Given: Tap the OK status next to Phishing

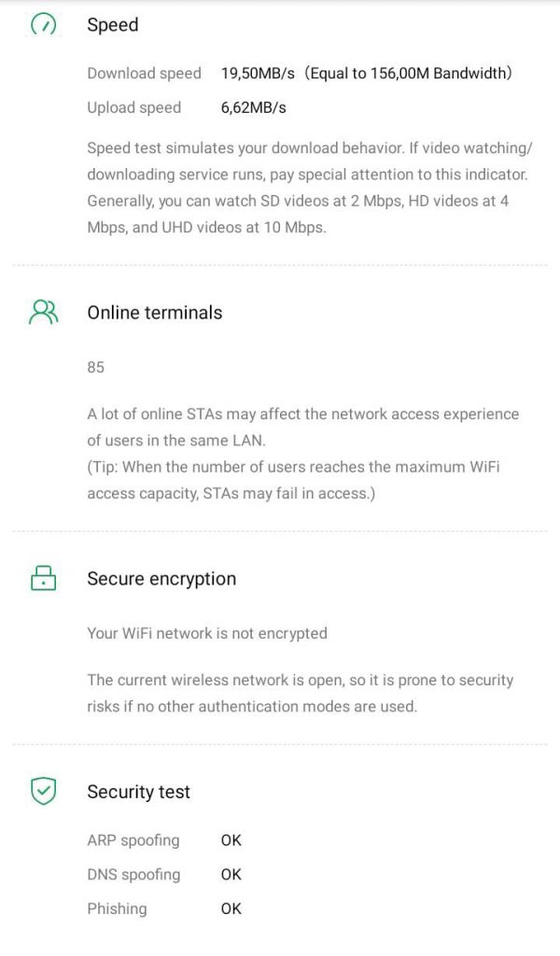Looking at the screenshot, I should click(231, 908).
